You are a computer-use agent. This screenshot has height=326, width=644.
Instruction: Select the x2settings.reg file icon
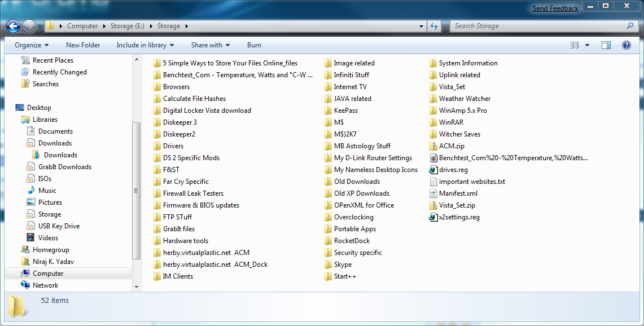pyautogui.click(x=433, y=217)
